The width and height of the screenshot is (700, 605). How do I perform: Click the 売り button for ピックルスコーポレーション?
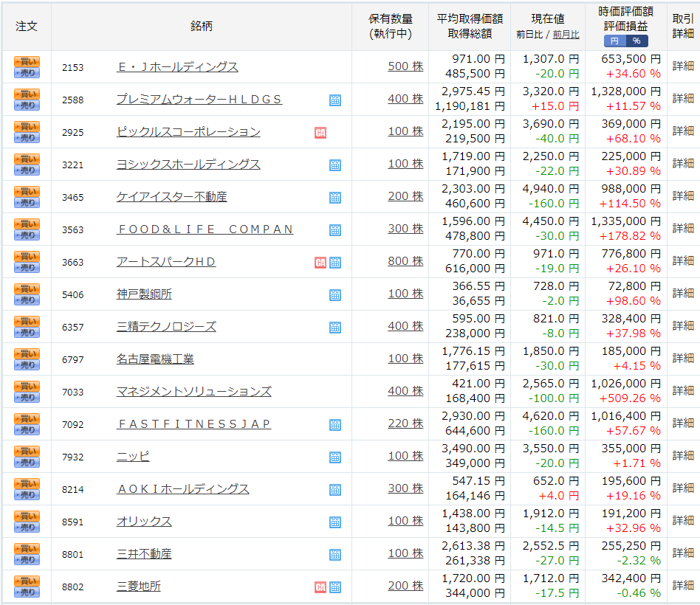pyautogui.click(x=27, y=138)
